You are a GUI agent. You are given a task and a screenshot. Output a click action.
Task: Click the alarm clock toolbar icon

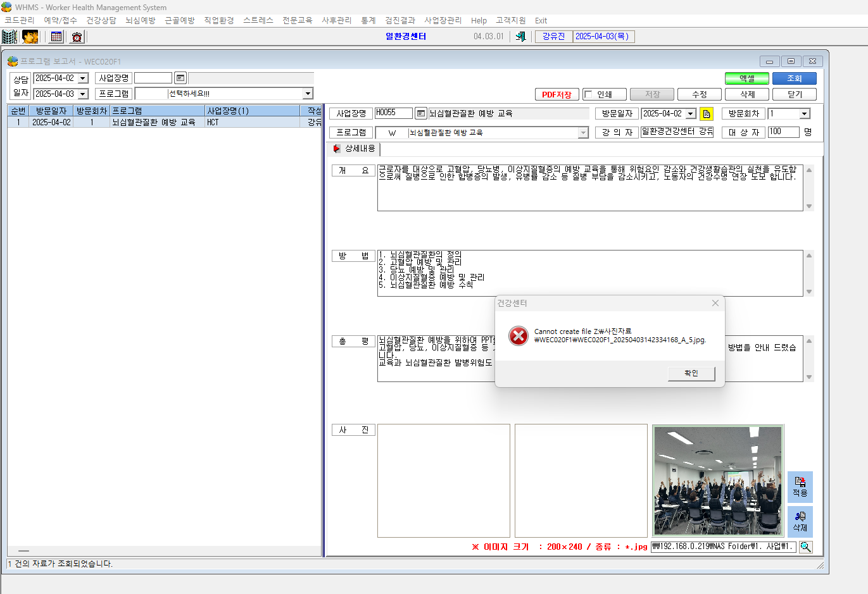pos(77,37)
